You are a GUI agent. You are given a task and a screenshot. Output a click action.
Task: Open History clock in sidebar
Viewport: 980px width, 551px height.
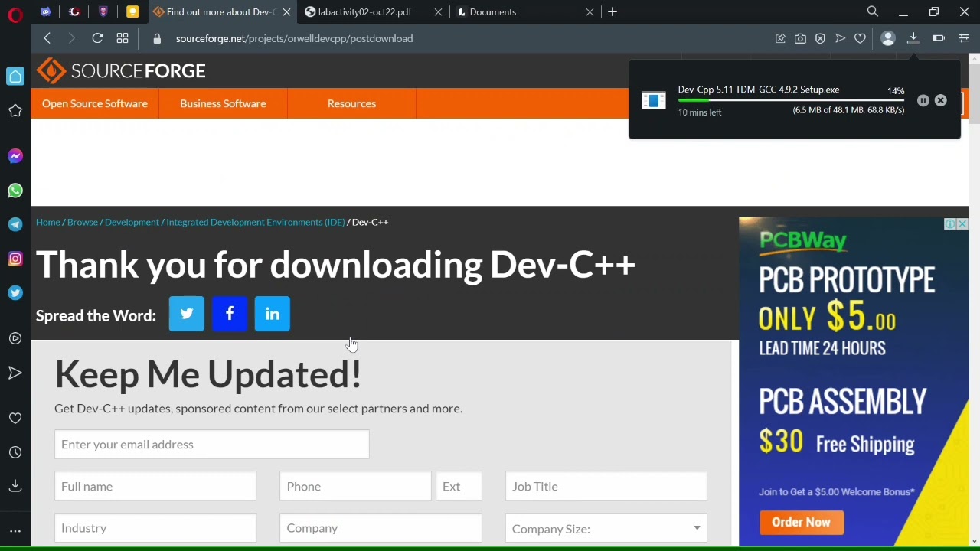click(15, 453)
